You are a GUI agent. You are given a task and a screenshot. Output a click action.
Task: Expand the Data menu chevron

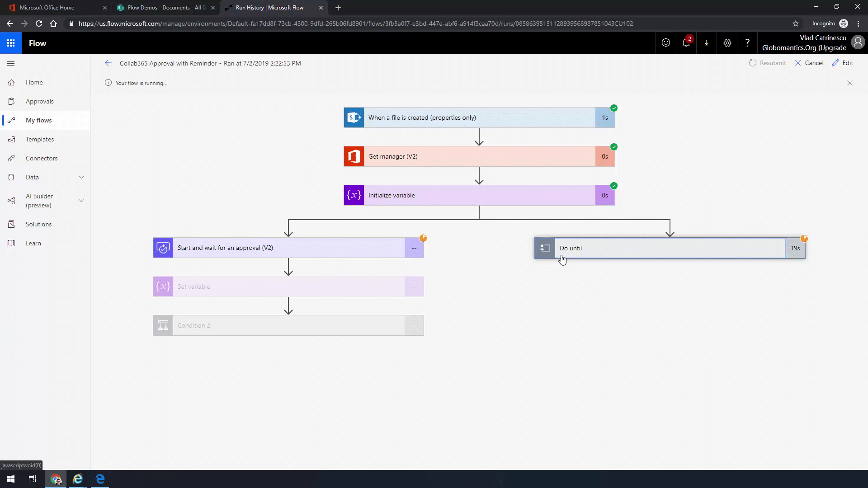tap(81, 177)
